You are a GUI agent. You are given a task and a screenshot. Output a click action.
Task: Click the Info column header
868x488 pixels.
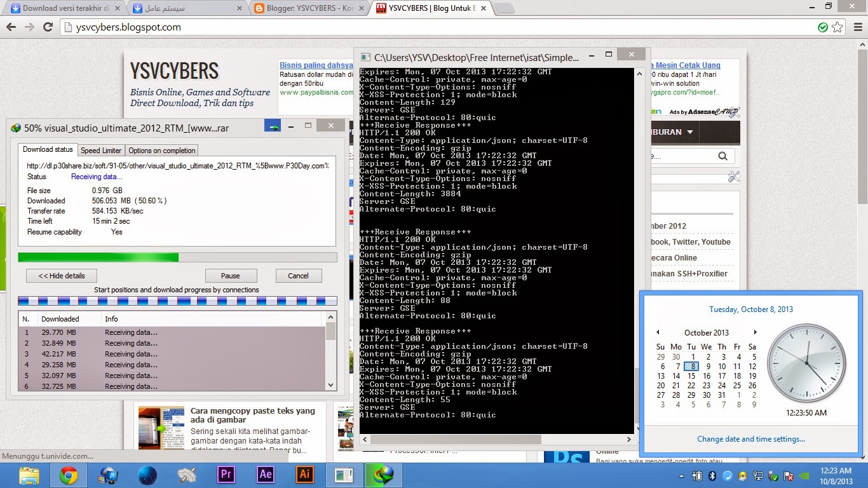213,319
